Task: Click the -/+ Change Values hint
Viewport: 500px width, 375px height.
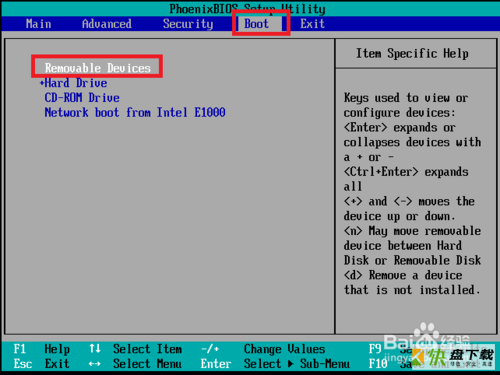Action: click(x=263, y=349)
